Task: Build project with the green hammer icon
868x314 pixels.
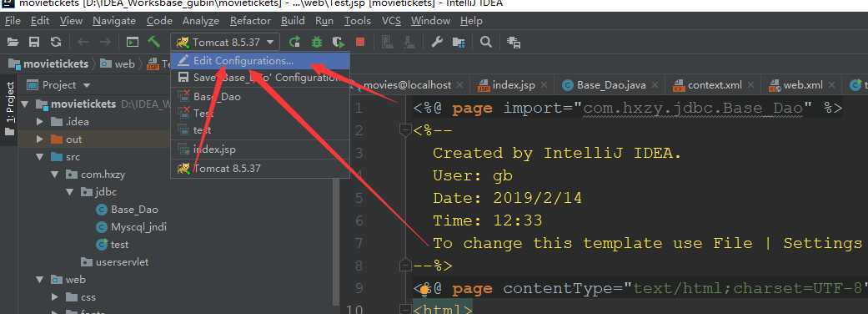Action: [x=154, y=42]
